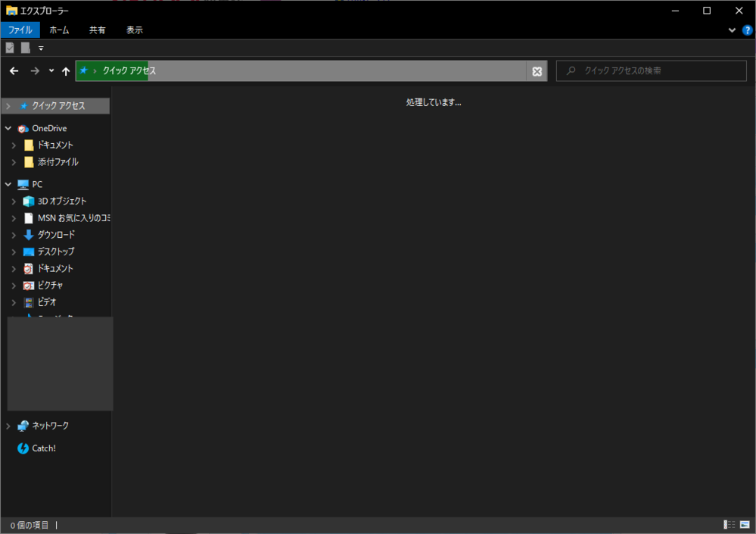The image size is (756, 534).
Task: Open the Catch! item in sidebar
Action: (43, 448)
